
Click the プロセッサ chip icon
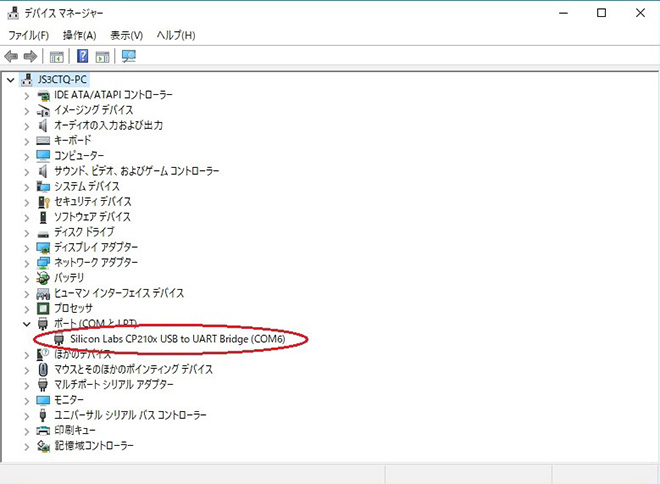[43, 308]
